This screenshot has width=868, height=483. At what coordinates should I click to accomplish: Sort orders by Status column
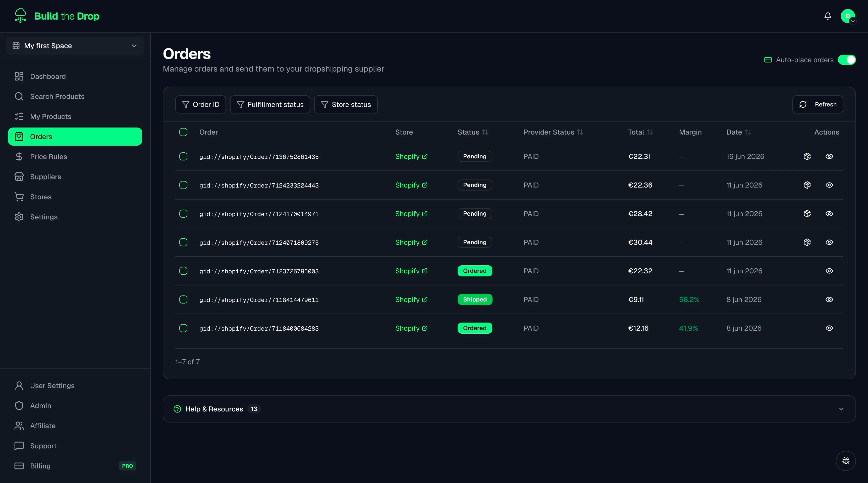(472, 132)
